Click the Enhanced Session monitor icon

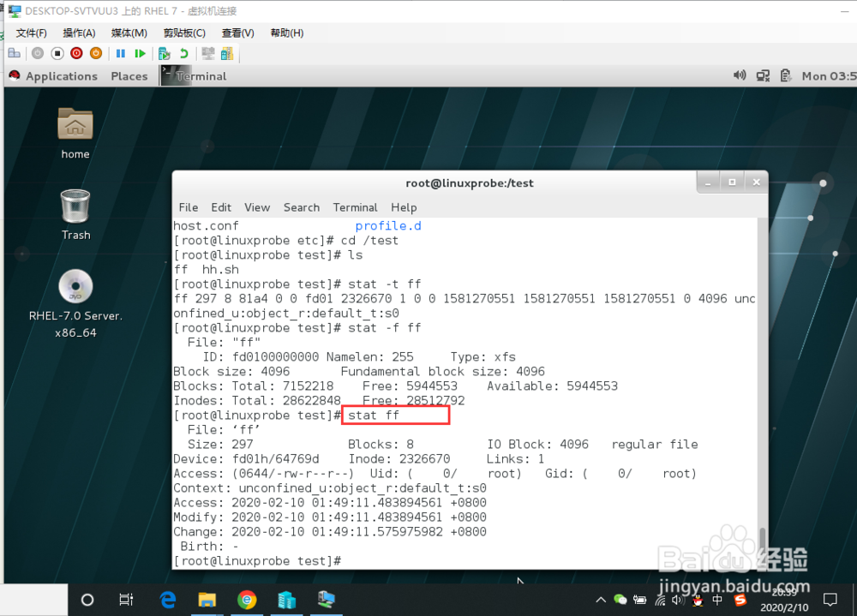(207, 53)
